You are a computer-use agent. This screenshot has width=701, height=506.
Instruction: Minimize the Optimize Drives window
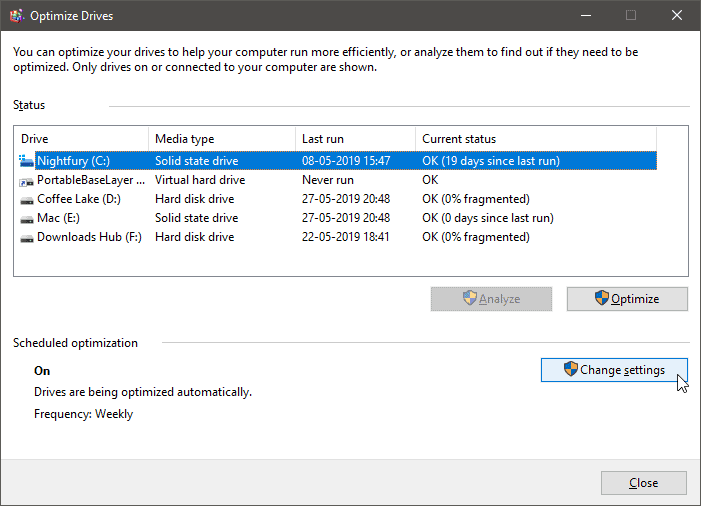point(586,16)
